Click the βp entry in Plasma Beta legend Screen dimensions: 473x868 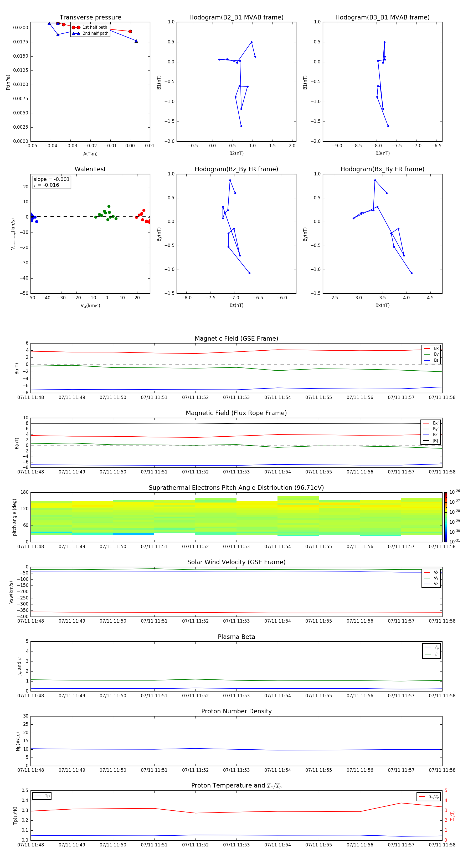point(431,647)
